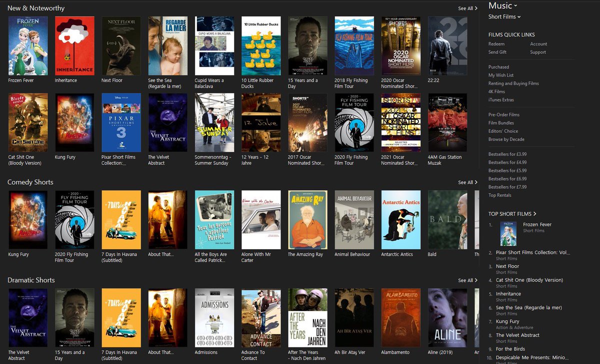Open iTunes Extras

click(501, 100)
